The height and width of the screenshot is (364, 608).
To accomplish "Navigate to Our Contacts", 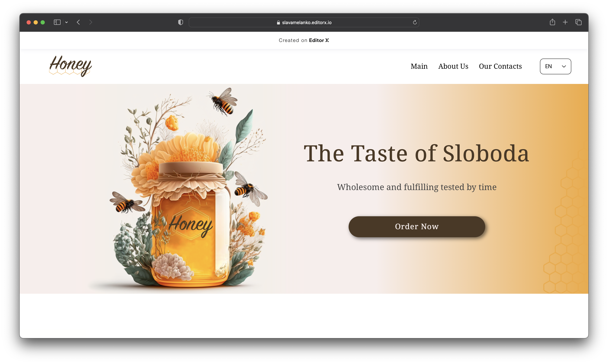I will (500, 66).
